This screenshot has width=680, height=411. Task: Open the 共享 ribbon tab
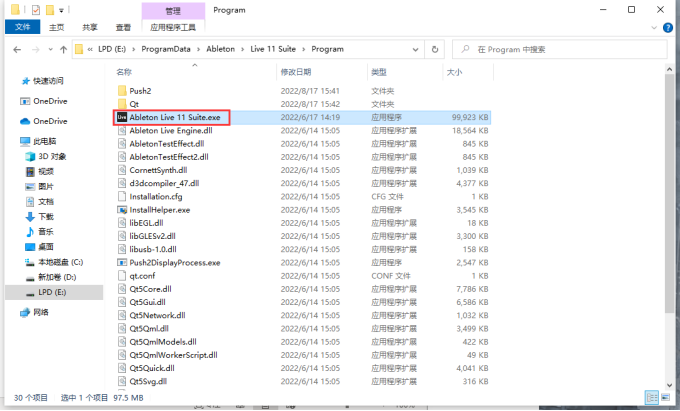[90, 27]
